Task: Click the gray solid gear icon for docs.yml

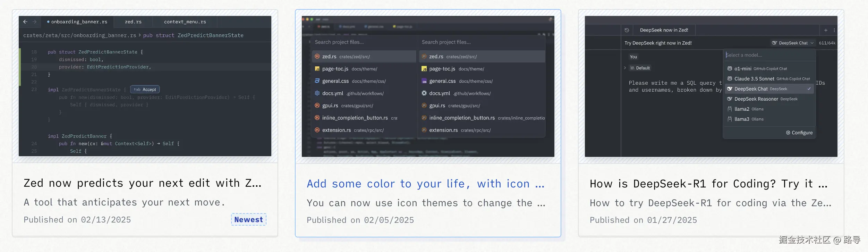Action: 424,93
